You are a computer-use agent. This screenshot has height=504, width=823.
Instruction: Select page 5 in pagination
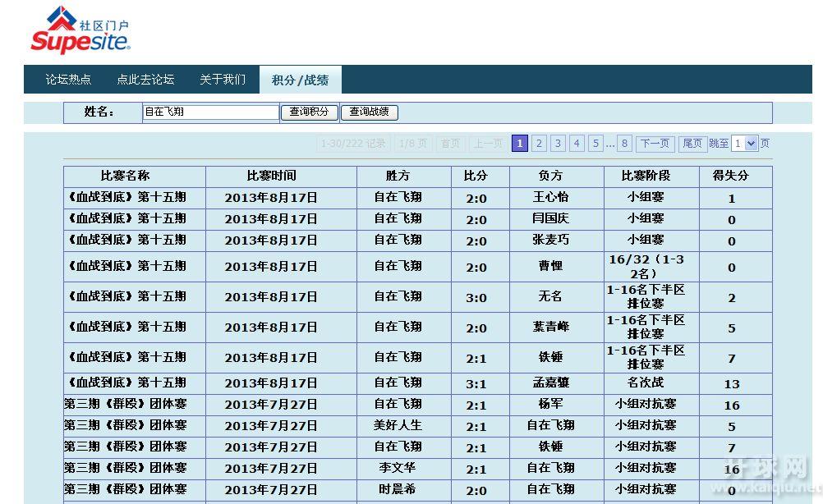tap(595, 144)
